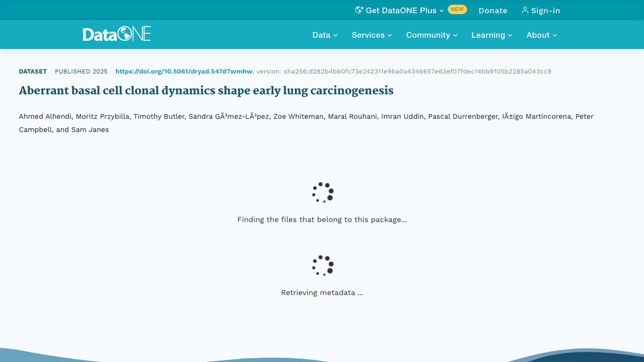Click author name Maral Rouhani
644x362 pixels.
(x=353, y=116)
